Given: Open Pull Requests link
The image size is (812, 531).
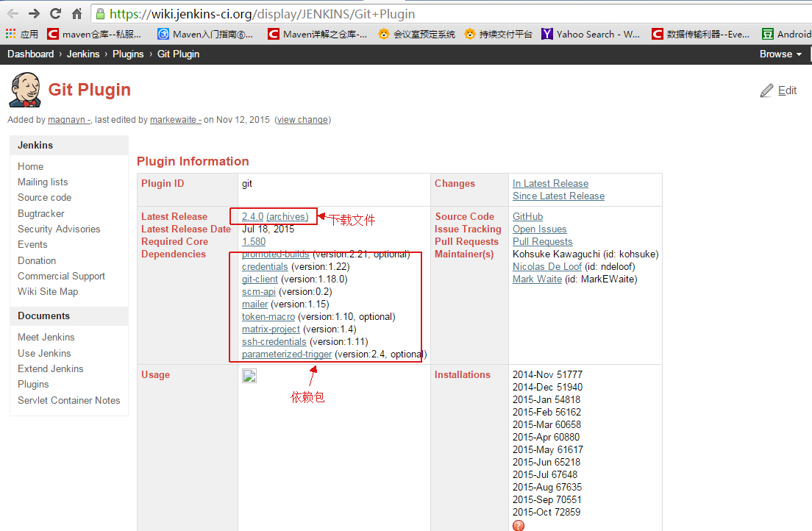Looking at the screenshot, I should pos(543,241).
